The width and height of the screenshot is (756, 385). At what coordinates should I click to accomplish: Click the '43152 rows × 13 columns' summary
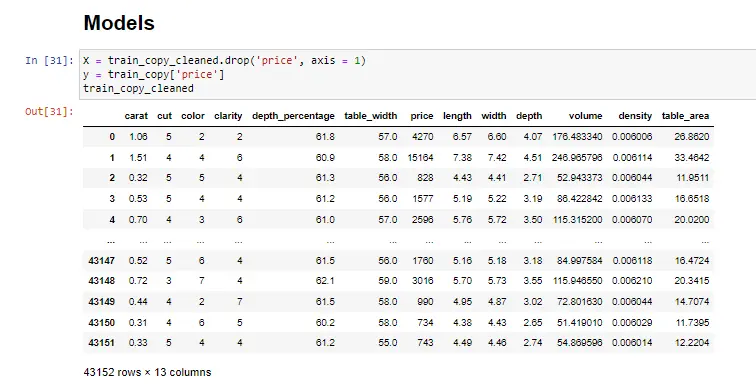point(148,372)
